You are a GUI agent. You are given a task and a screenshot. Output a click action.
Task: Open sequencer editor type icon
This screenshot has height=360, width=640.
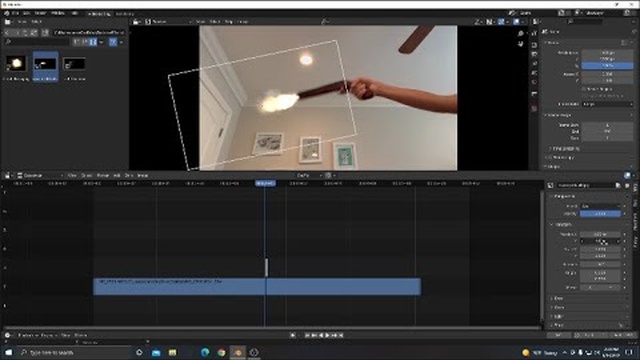(8, 176)
